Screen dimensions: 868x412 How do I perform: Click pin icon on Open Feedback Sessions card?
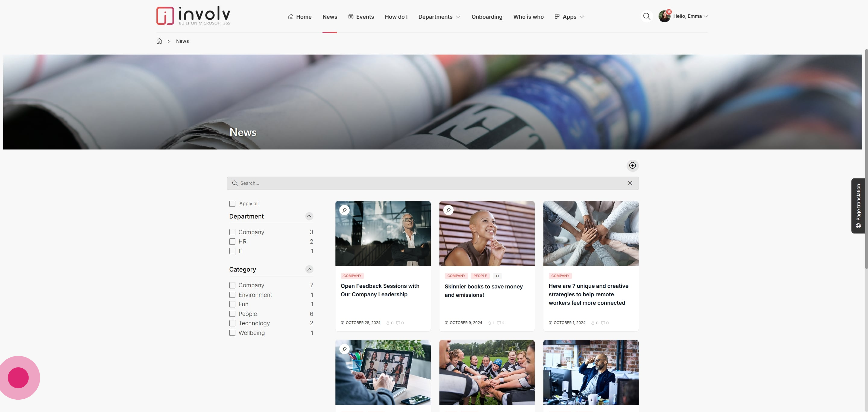point(344,210)
